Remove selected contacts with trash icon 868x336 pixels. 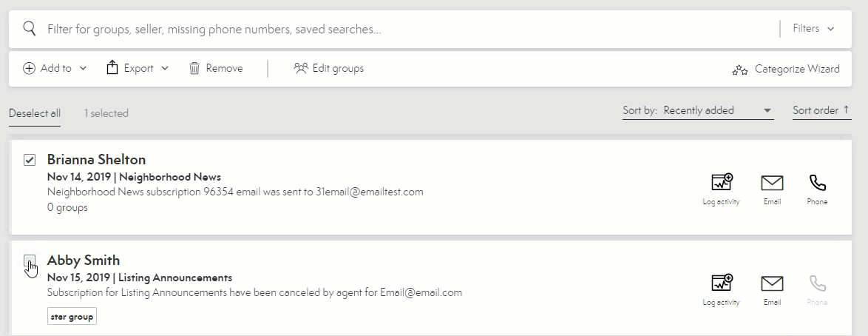pyautogui.click(x=216, y=68)
